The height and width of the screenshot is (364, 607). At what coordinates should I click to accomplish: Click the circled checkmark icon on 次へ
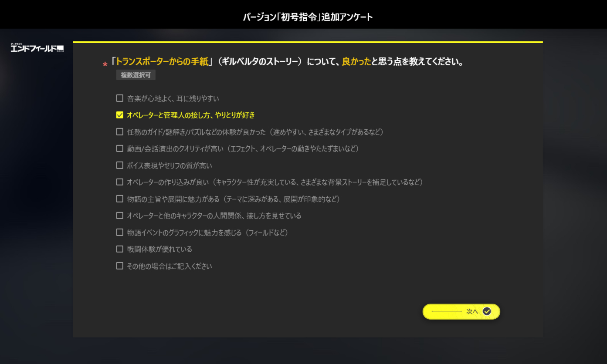point(487,311)
